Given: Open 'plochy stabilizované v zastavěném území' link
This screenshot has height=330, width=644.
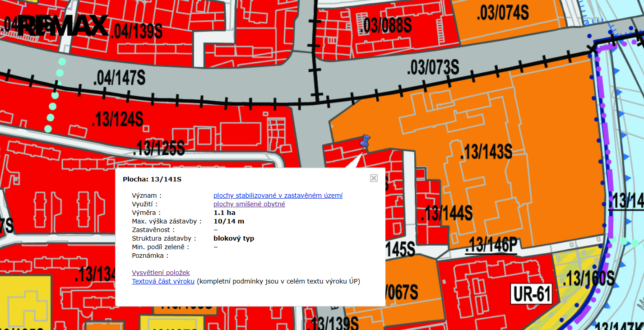Looking at the screenshot, I should point(278,195).
